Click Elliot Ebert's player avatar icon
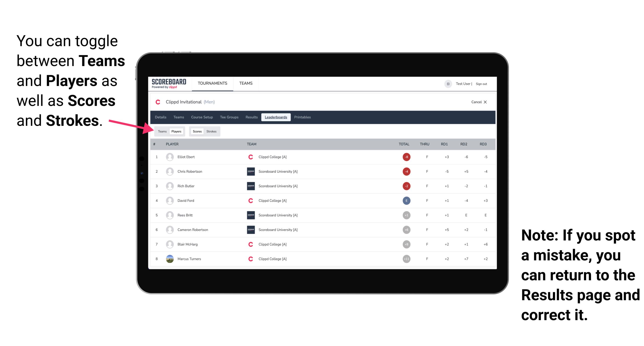 point(169,157)
